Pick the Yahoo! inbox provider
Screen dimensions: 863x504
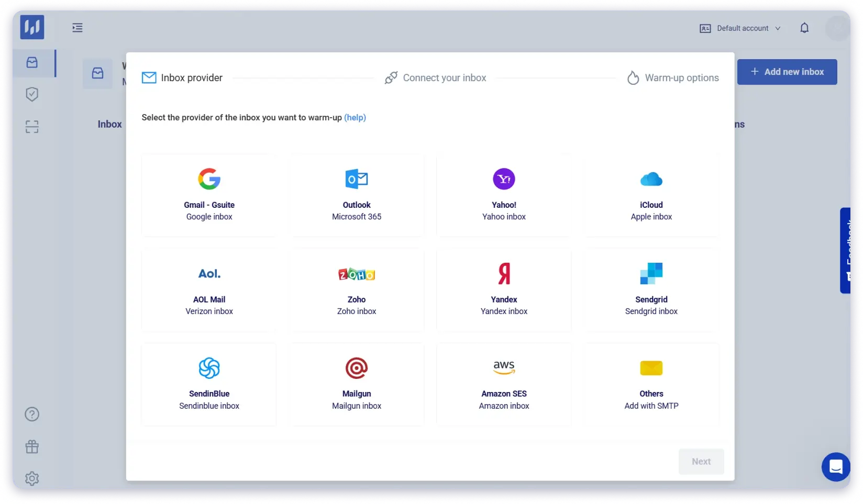pyautogui.click(x=504, y=195)
